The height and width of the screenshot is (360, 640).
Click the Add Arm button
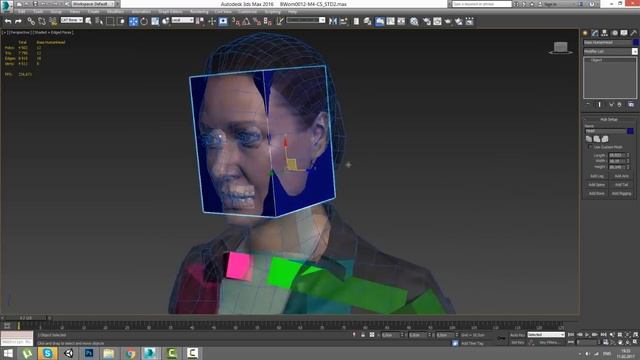tap(621, 176)
